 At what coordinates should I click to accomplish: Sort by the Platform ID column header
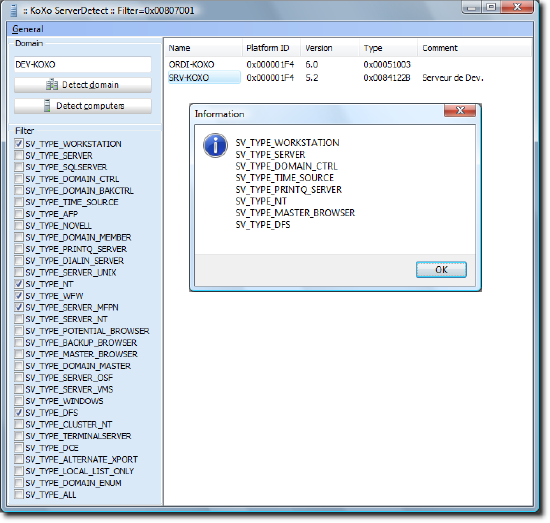click(271, 48)
